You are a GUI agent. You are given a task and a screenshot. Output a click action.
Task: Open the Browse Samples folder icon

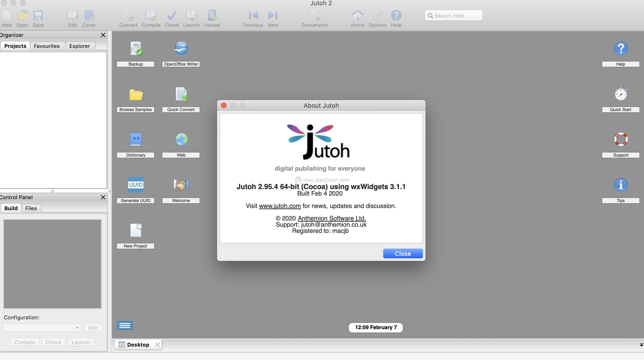[x=136, y=95]
